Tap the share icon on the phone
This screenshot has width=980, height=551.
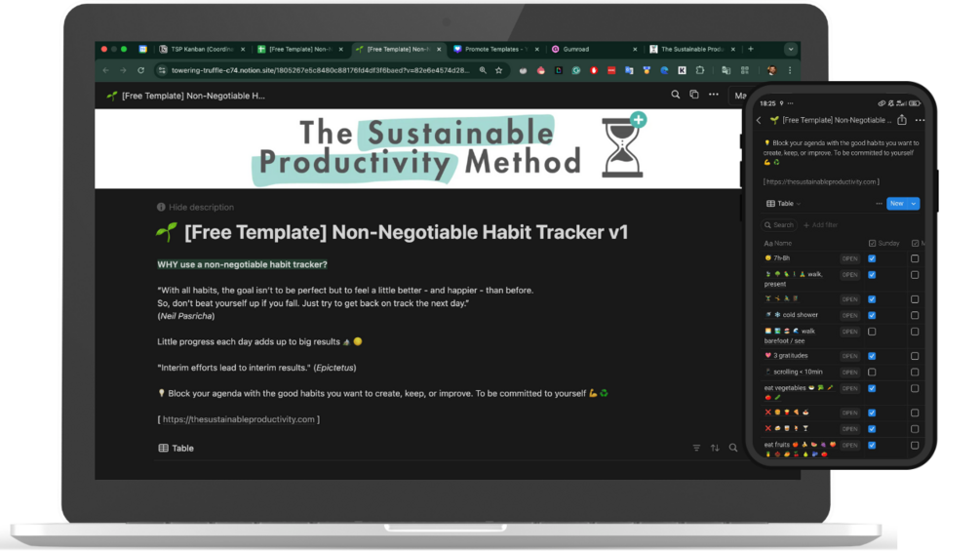(901, 119)
